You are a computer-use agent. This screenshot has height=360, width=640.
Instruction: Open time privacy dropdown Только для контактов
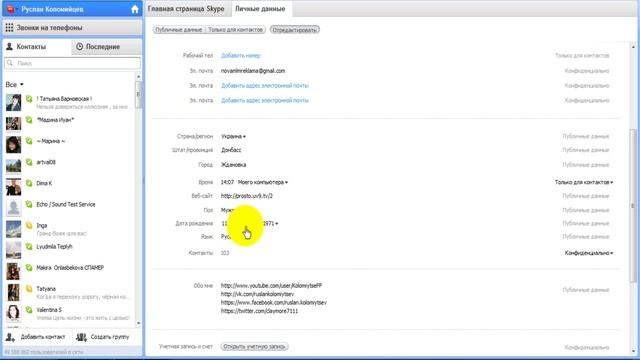click(584, 182)
